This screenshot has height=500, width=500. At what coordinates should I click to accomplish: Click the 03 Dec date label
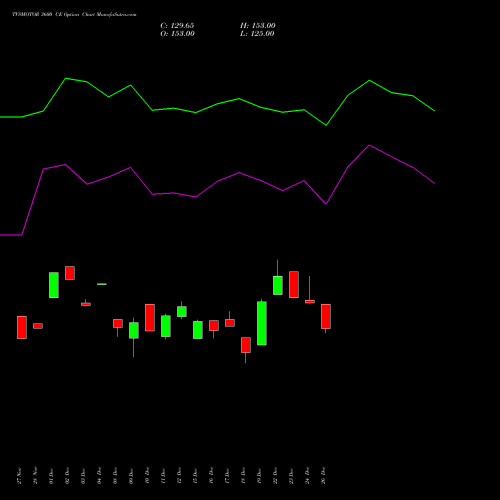pos(83,476)
